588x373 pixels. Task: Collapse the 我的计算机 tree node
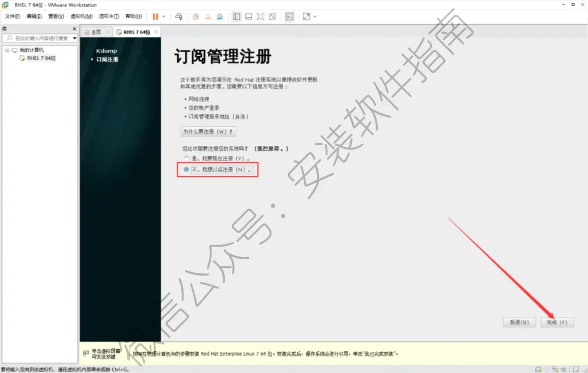point(7,50)
